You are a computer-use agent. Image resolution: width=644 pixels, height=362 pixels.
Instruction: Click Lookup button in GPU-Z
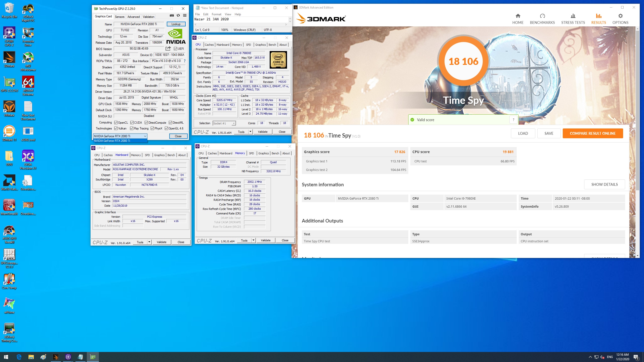pos(176,24)
